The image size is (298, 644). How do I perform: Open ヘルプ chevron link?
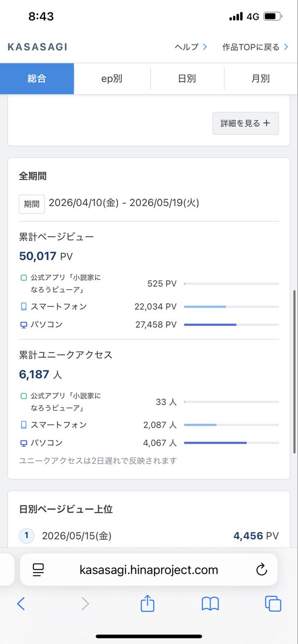coord(191,47)
